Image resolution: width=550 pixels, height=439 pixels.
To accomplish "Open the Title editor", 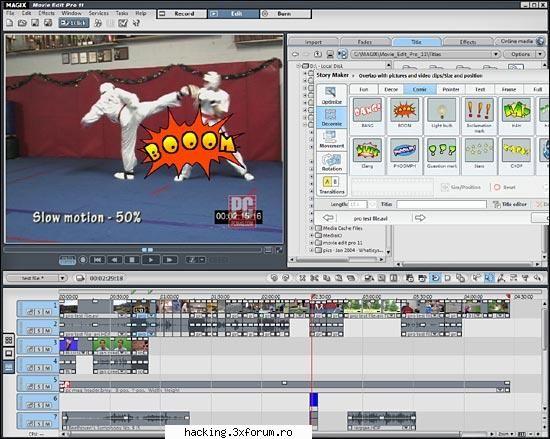I will click(510, 204).
